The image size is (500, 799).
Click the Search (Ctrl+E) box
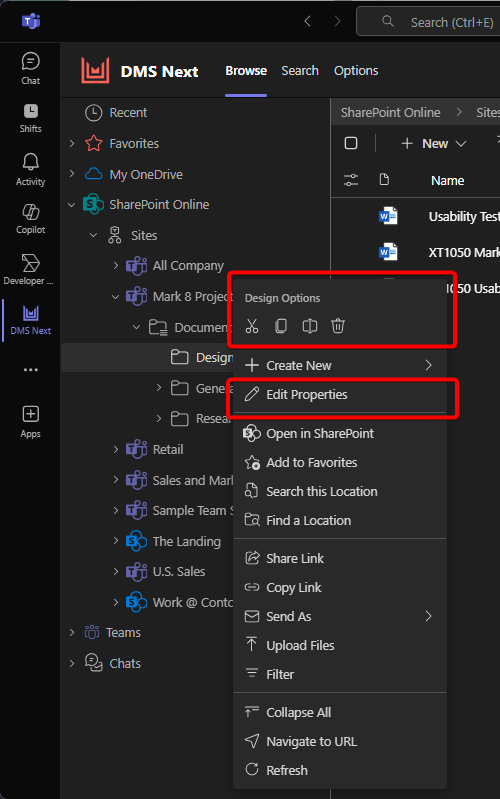pos(428,22)
